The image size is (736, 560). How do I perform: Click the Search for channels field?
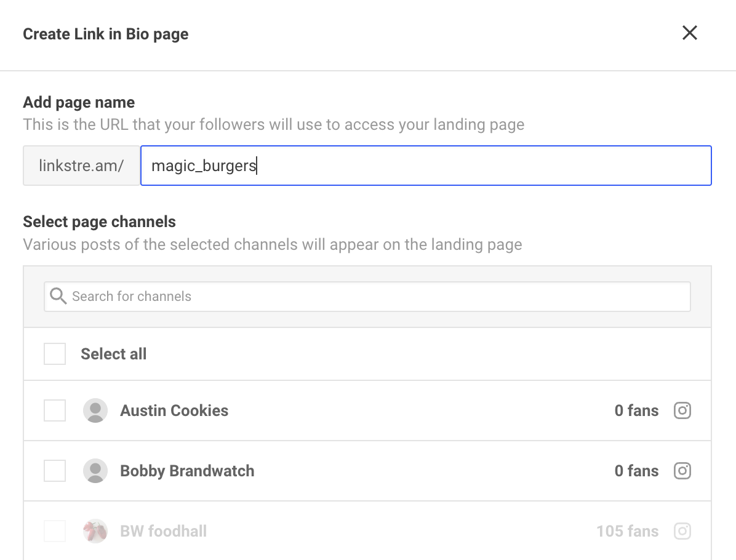pyautogui.click(x=367, y=297)
